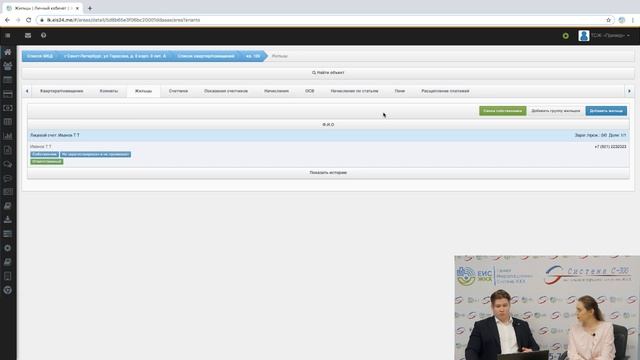Click Показать историю
640x360 pixels.
328,173
